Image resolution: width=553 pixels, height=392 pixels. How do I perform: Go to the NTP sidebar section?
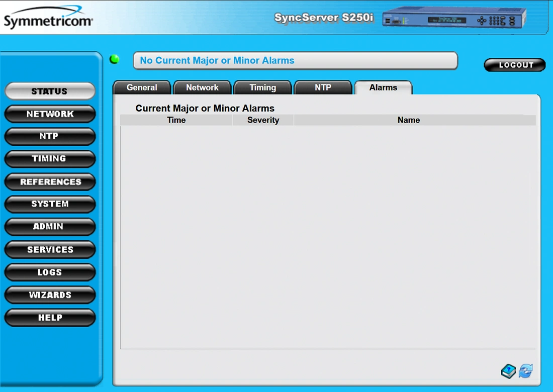(x=50, y=136)
